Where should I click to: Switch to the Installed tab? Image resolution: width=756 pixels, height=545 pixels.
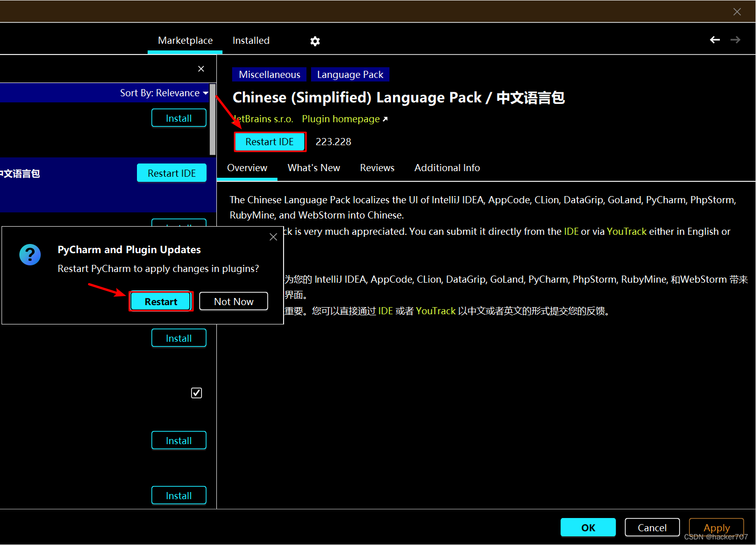[251, 40]
